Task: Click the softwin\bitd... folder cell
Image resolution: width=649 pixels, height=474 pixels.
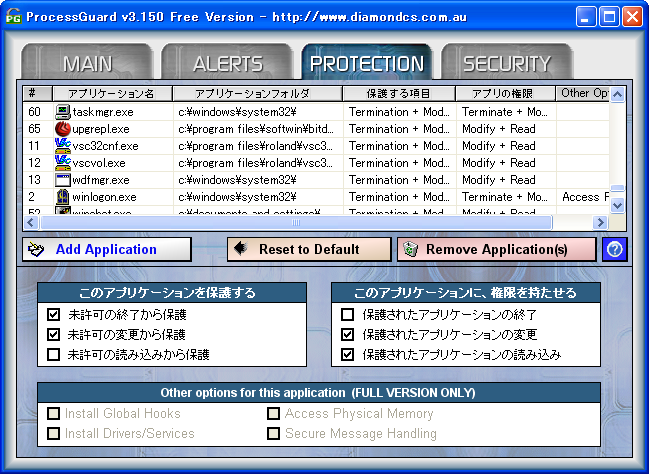Action: coord(256,129)
